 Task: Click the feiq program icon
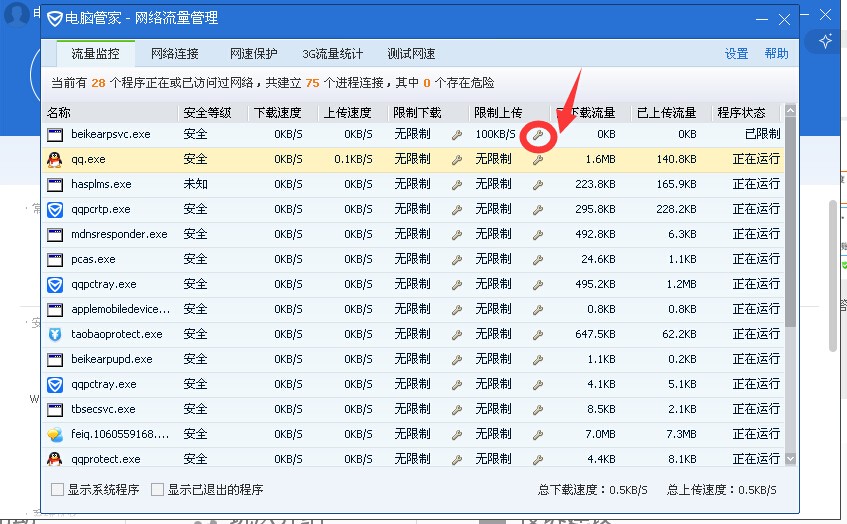point(55,434)
